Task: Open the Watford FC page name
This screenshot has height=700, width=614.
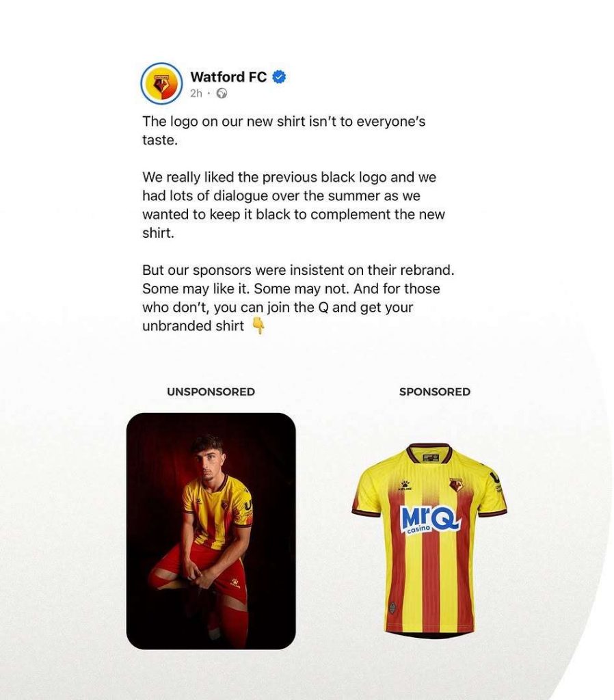Action: click(x=228, y=77)
